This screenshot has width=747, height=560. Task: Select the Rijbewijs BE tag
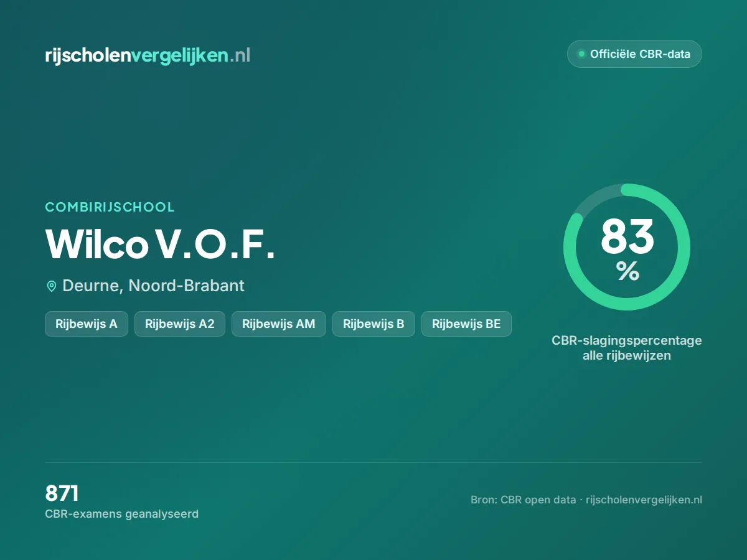(x=466, y=324)
